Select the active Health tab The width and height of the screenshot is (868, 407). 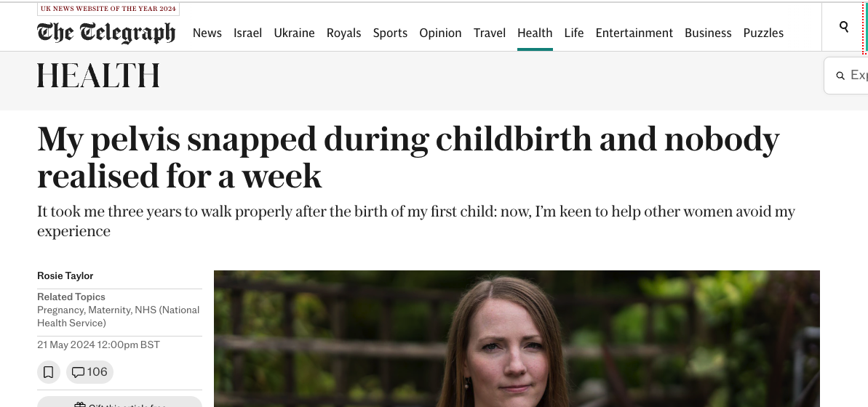click(x=535, y=33)
